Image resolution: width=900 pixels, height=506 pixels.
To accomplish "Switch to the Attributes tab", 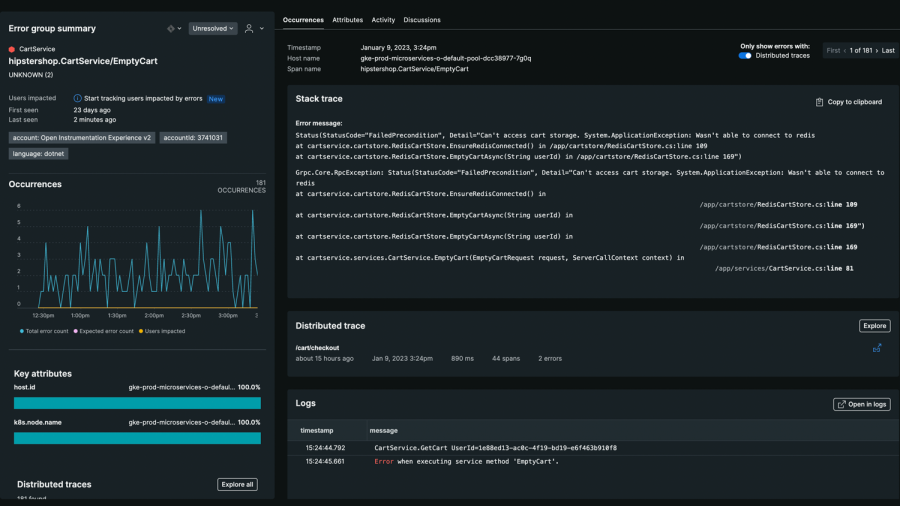I will tap(347, 20).
